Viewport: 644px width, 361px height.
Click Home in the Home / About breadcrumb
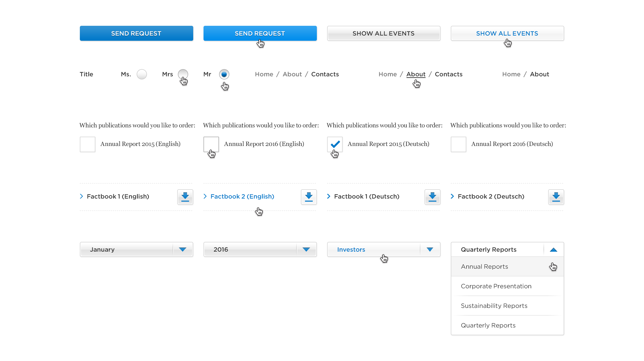pos(511,74)
